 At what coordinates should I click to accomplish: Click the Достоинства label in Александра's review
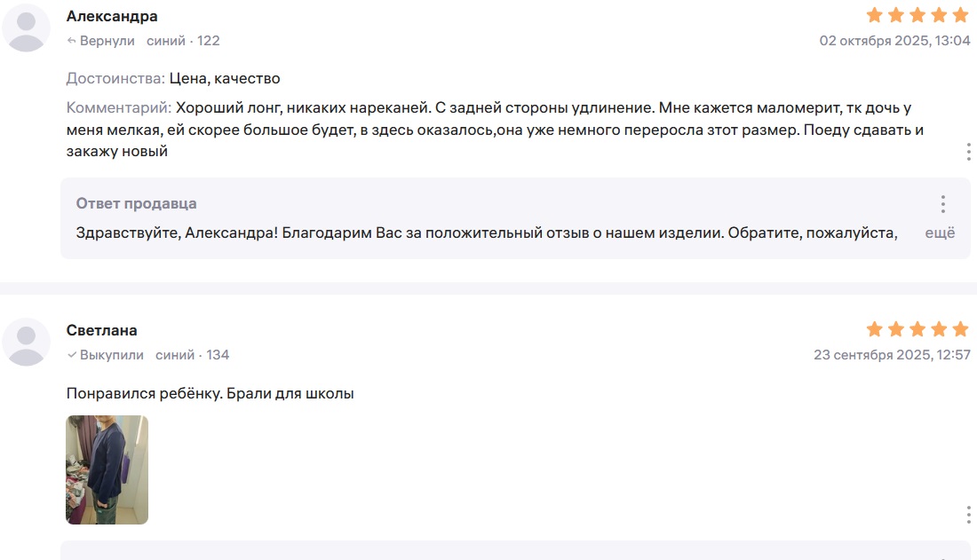[115, 79]
